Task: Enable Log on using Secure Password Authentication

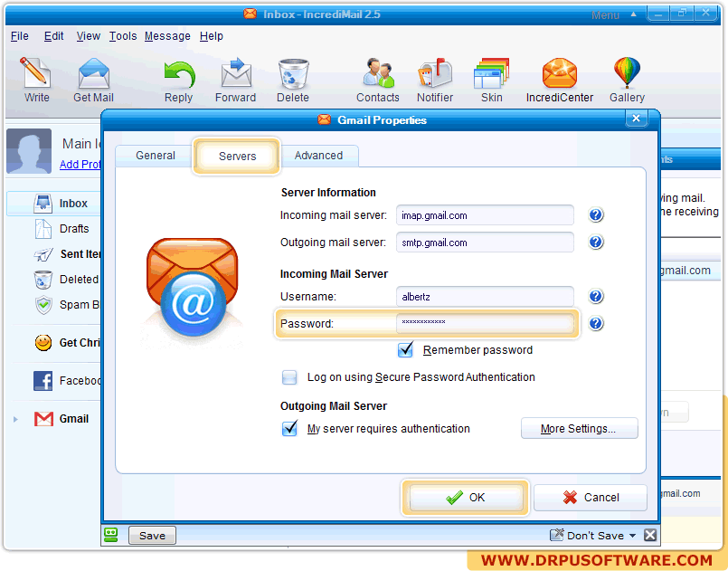Action: coord(289,377)
